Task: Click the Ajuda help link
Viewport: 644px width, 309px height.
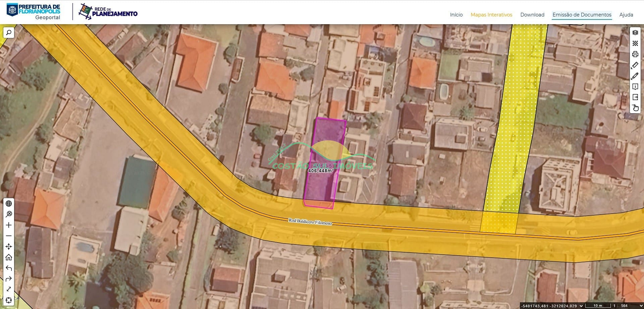Action: [x=626, y=15]
